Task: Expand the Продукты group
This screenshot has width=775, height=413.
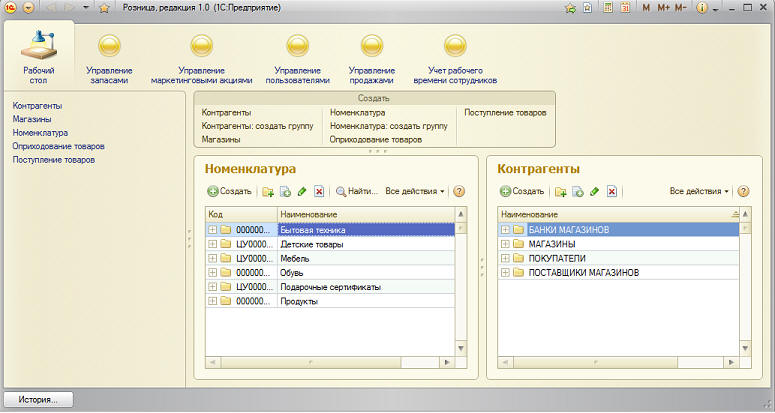Action: [213, 301]
